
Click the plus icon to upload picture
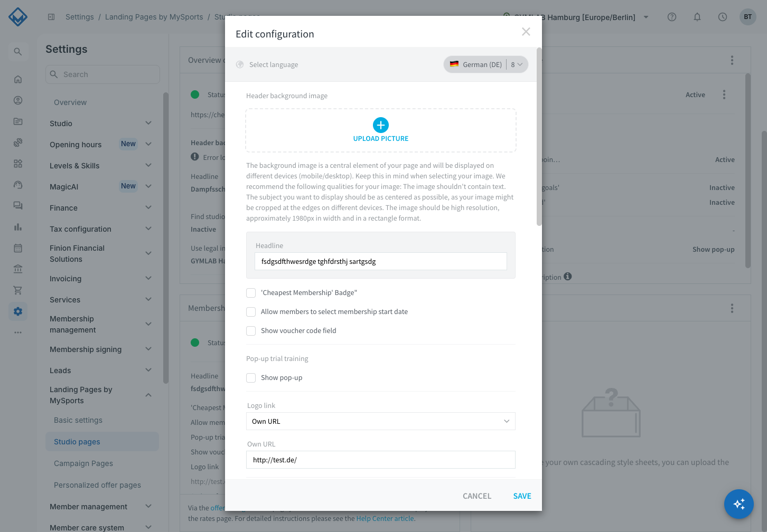click(381, 125)
